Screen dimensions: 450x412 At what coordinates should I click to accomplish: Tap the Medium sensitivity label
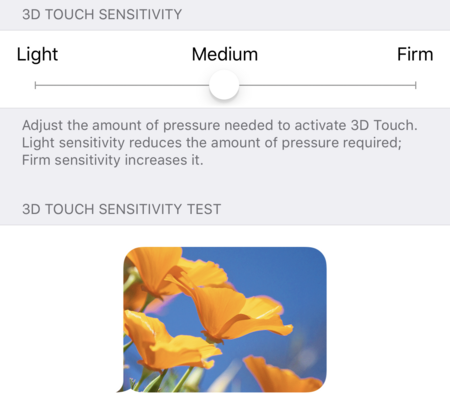pos(225,54)
